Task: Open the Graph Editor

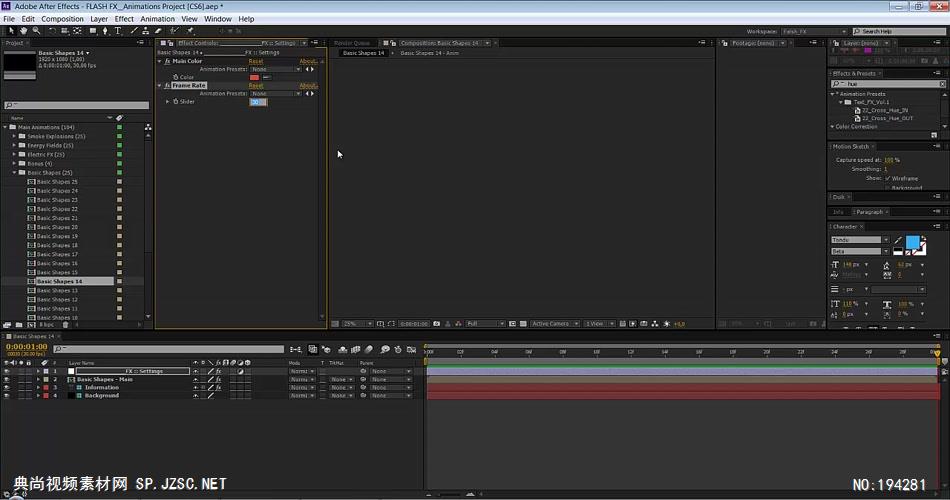Action: 412,349
